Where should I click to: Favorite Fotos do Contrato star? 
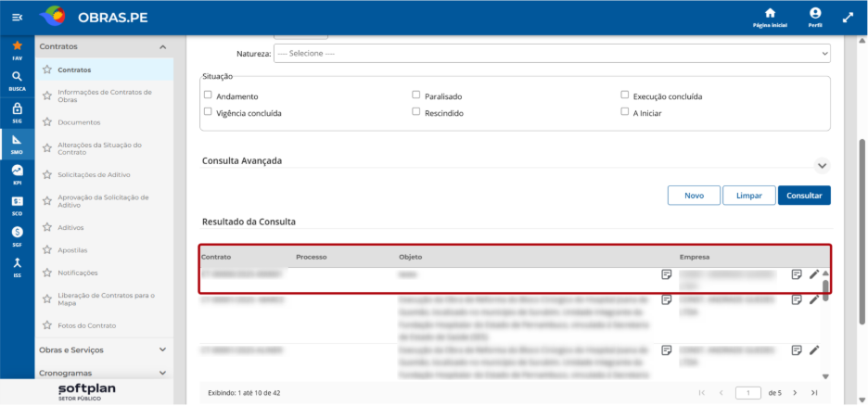(47, 325)
